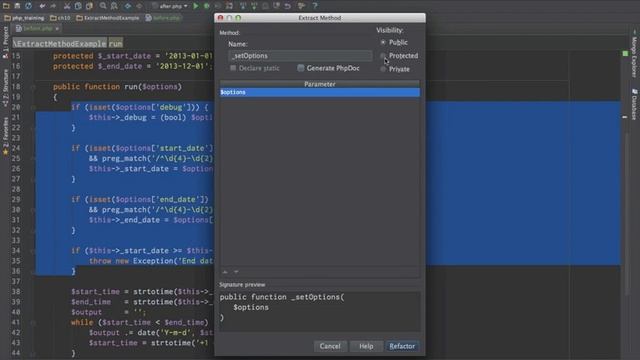Click the 'run' breadcrumb in editor header
Screen dimensions: 640x360
116,43
